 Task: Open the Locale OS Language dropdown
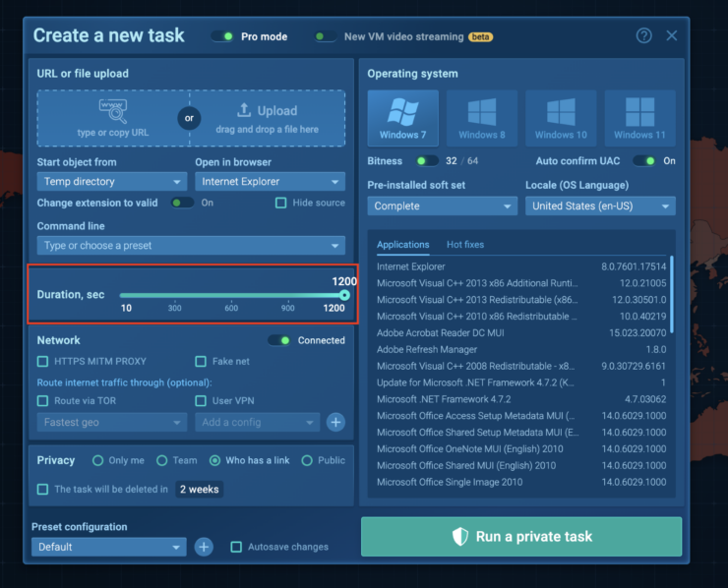[x=600, y=206]
